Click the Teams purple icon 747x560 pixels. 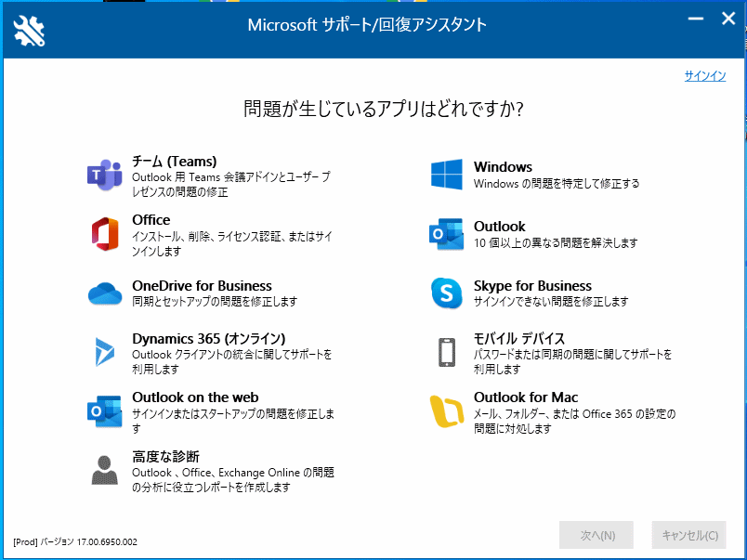[x=104, y=175]
